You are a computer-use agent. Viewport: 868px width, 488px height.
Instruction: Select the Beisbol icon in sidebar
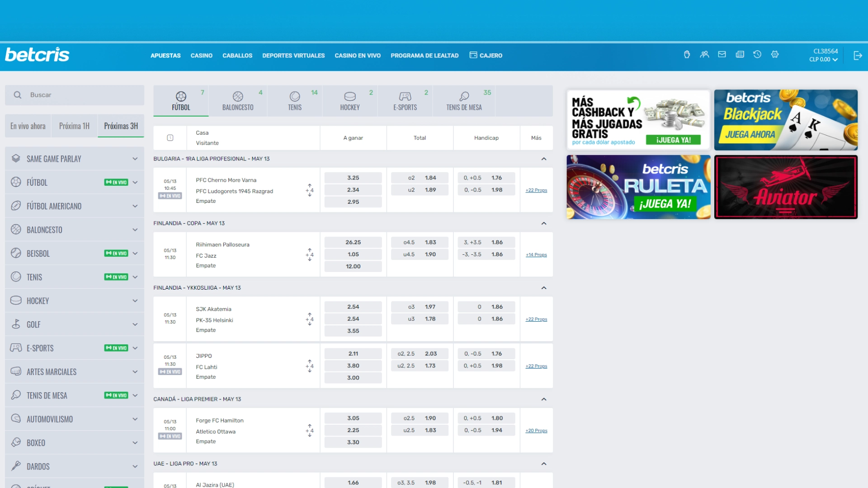[16, 253]
